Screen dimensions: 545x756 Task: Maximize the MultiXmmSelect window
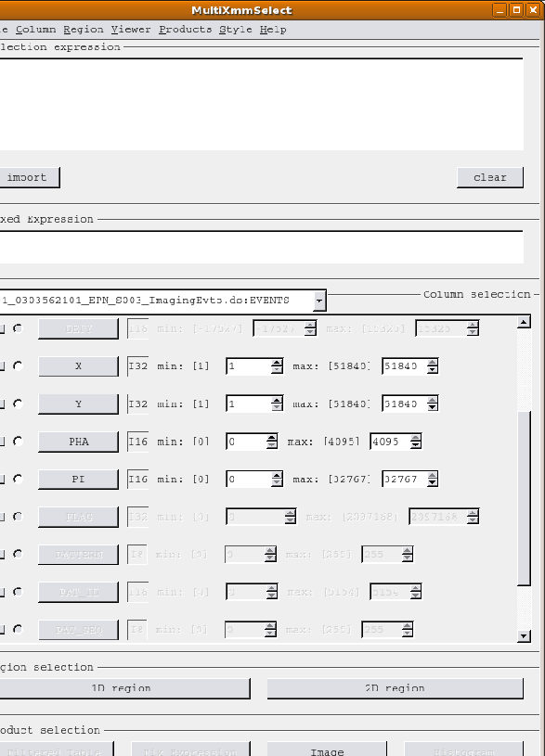click(516, 9)
